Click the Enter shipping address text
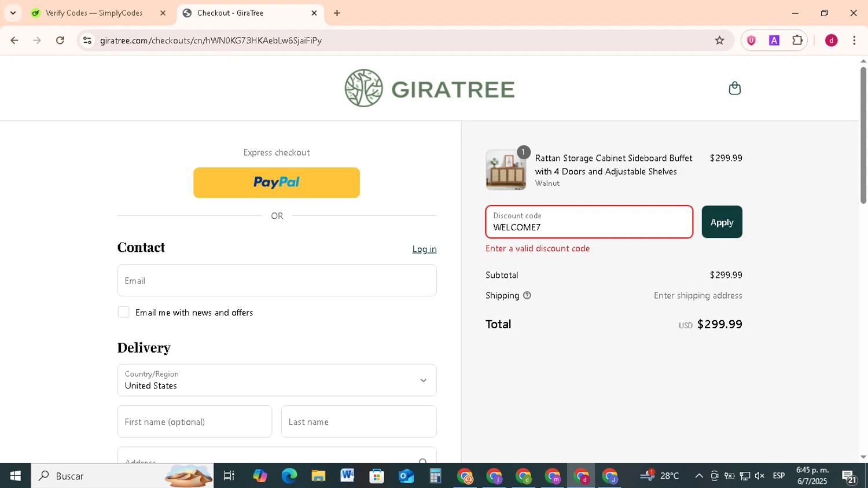868x488 pixels. click(x=698, y=295)
